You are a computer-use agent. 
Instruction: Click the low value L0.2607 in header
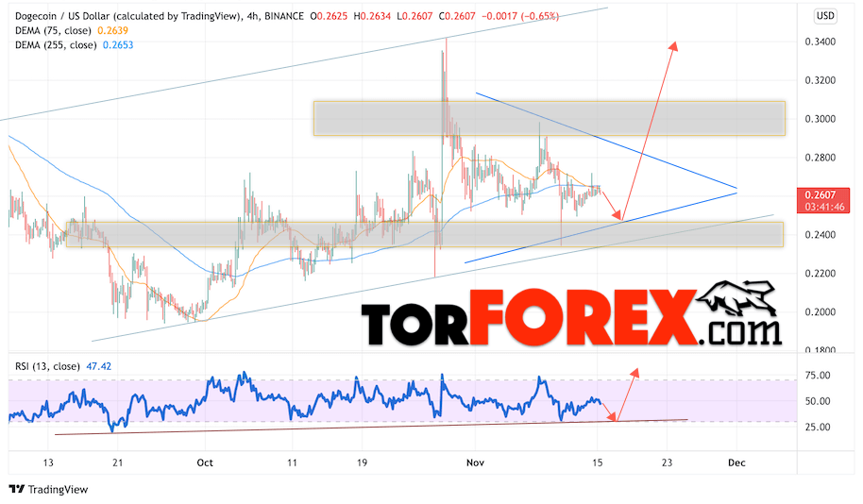pyautogui.click(x=415, y=16)
